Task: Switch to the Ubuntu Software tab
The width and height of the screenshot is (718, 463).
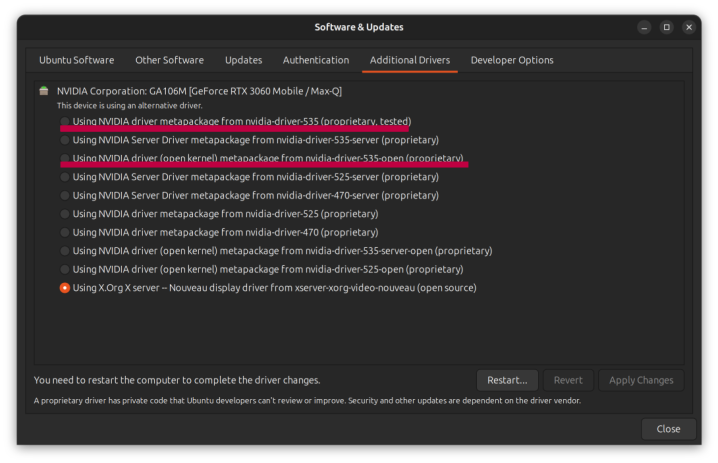Action: pos(76,60)
